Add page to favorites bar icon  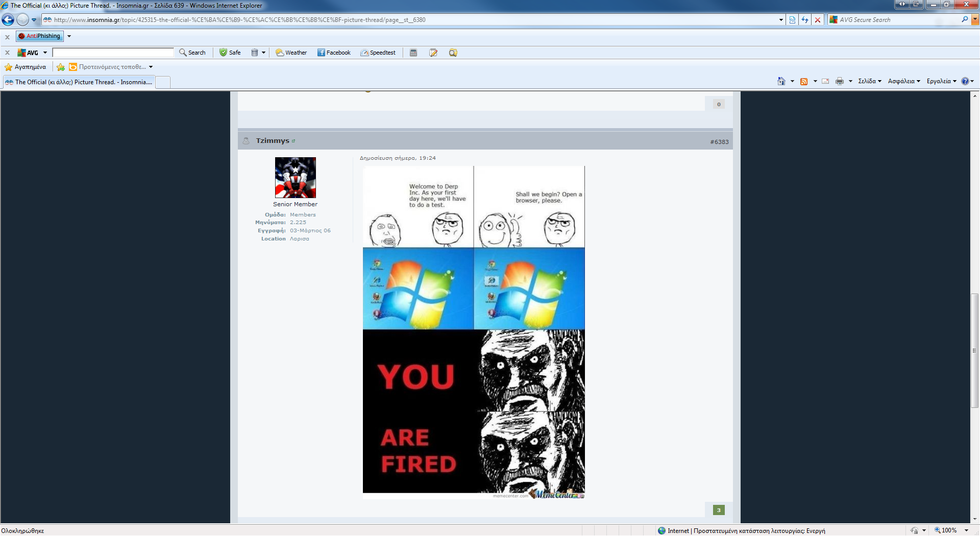pos(61,67)
